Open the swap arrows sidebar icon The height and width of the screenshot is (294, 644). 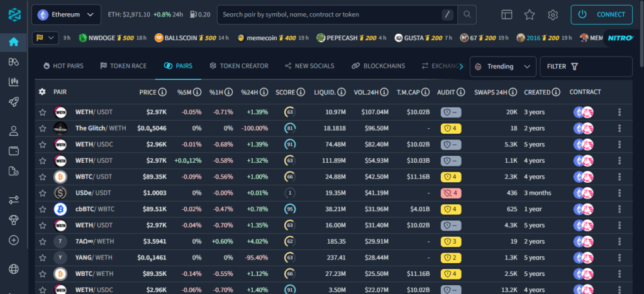(x=14, y=200)
